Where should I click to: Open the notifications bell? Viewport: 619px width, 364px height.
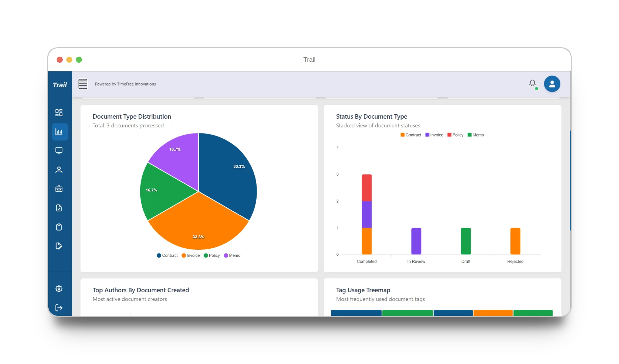click(532, 83)
